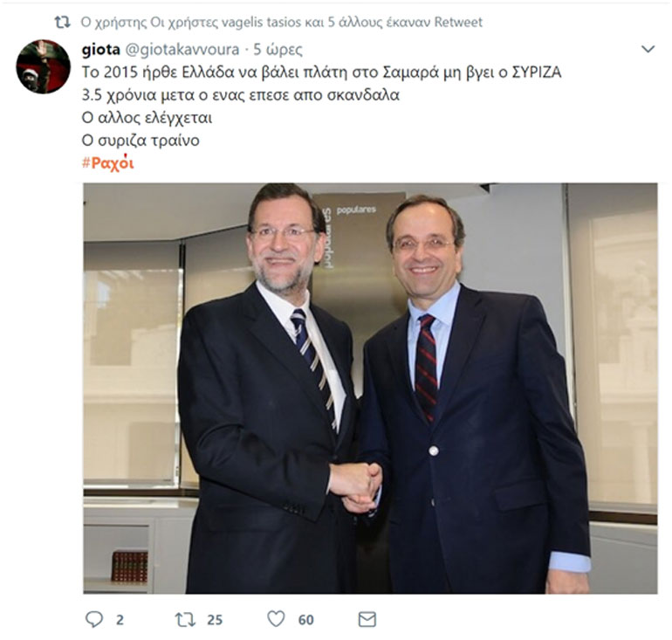Open giota's round profile avatar
The image size is (672, 640).
pos(44,66)
